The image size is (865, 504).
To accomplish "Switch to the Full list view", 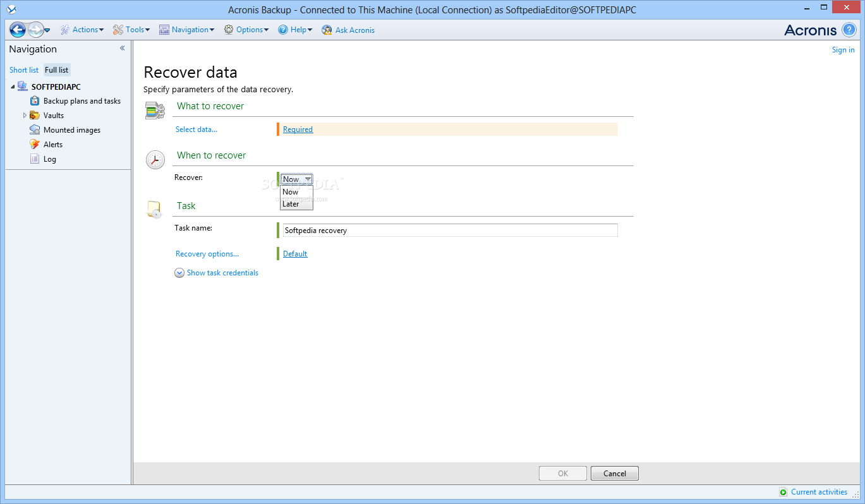I will coord(57,70).
